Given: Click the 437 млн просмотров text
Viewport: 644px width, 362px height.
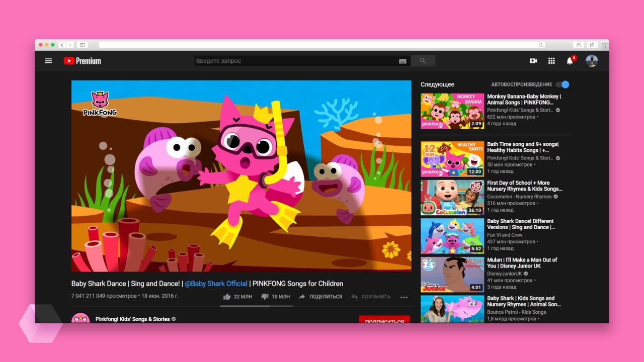Looking at the screenshot, I should click(511, 242).
